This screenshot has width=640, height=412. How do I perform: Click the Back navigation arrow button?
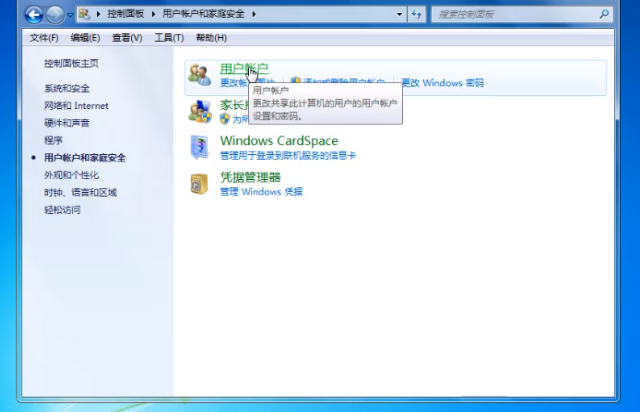pos(32,15)
